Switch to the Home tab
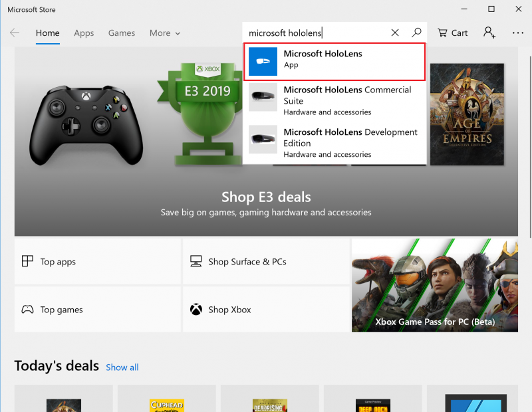532x412 pixels. pyautogui.click(x=47, y=33)
